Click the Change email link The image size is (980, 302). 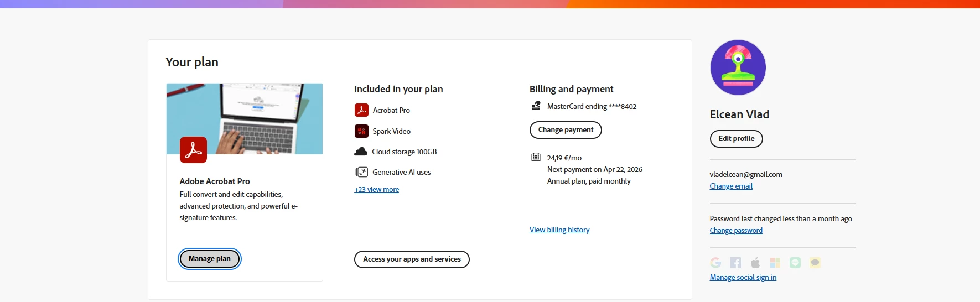pyautogui.click(x=731, y=186)
